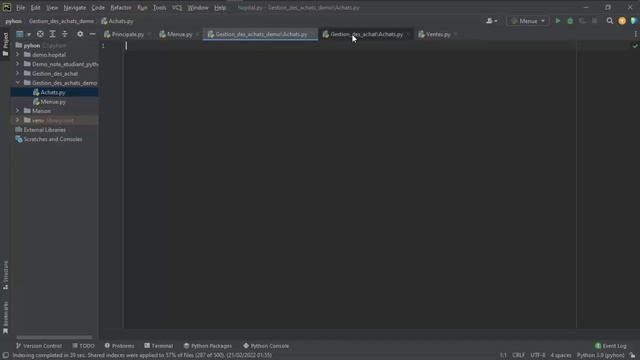This screenshot has height=360, width=640.
Task: Select Achats.py in project tree
Action: click(x=54, y=92)
